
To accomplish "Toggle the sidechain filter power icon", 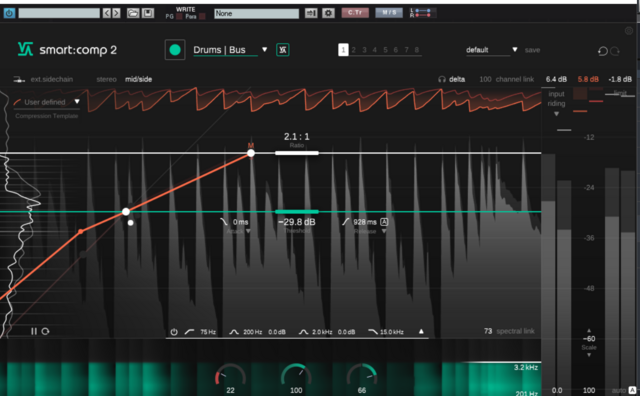I will pos(174,332).
